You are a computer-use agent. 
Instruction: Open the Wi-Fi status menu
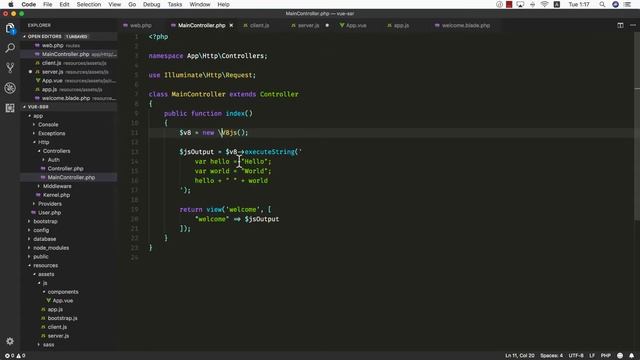tap(544, 4)
